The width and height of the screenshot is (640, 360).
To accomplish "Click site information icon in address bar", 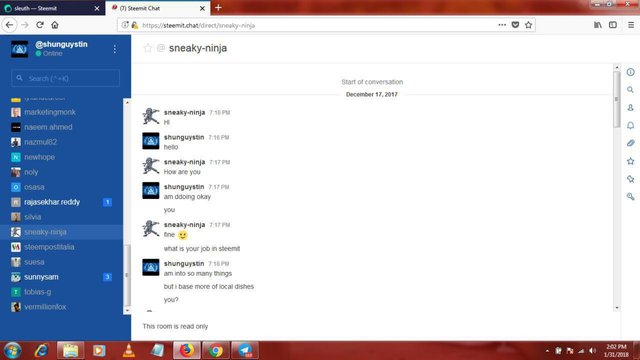I will click(125, 25).
